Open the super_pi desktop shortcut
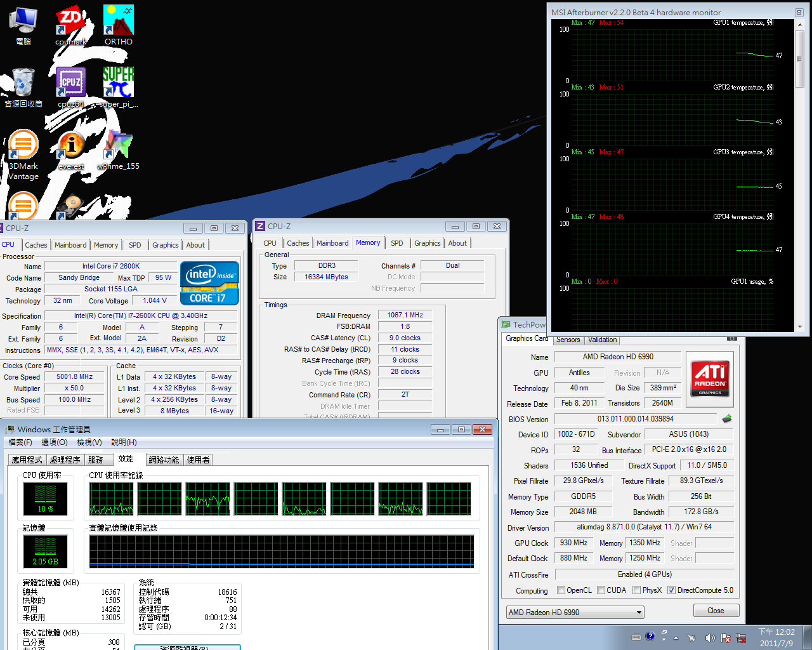 [119, 87]
